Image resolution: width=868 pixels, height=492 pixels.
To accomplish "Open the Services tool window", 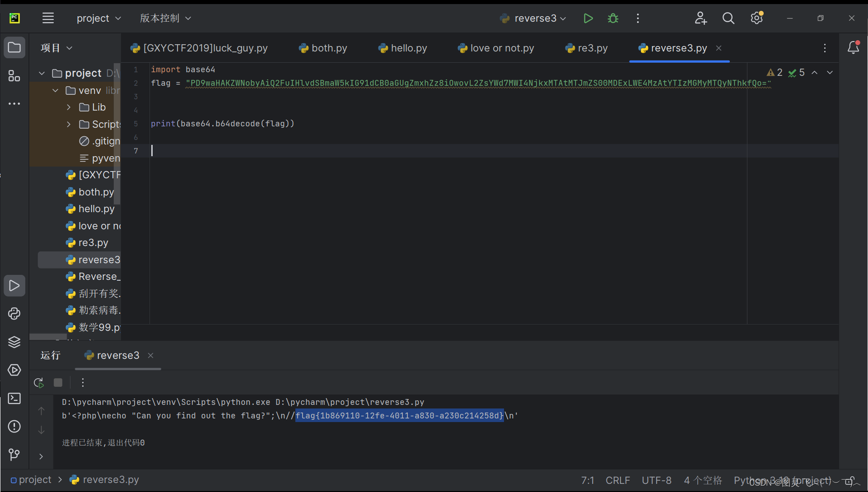I will click(14, 370).
